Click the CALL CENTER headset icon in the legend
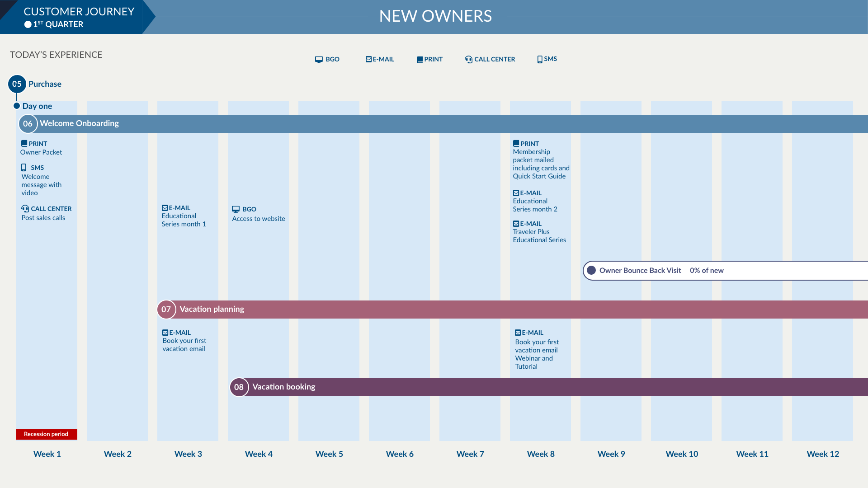Viewport: 868px width, 488px height. [468, 59]
